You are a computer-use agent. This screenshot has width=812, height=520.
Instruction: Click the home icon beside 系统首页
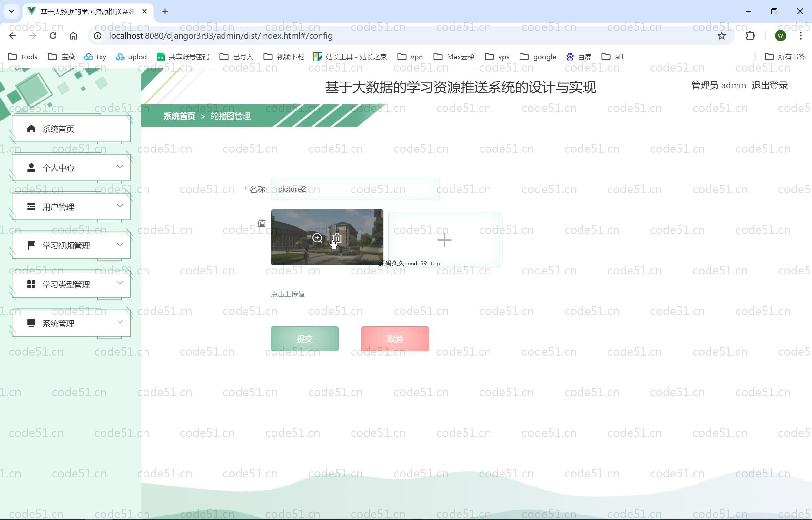coord(31,129)
